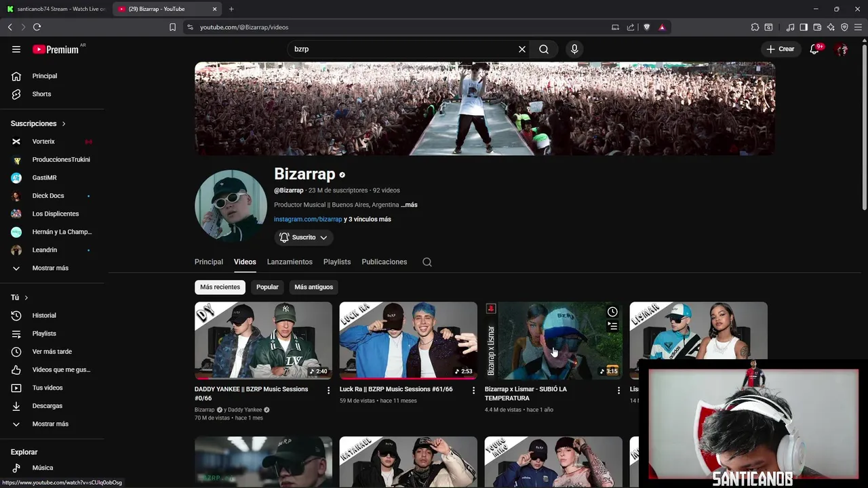Click the bzrp search input field
The image size is (868, 488).
(403, 49)
